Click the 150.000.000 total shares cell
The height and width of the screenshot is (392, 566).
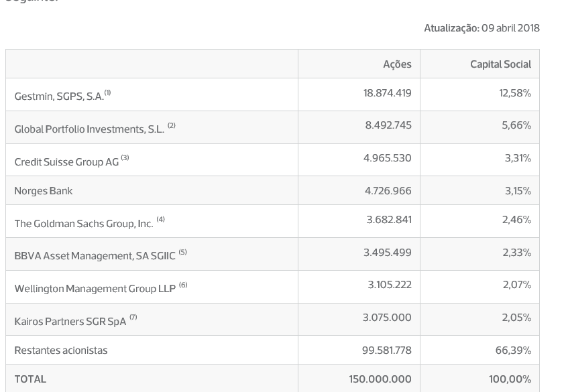click(380, 379)
